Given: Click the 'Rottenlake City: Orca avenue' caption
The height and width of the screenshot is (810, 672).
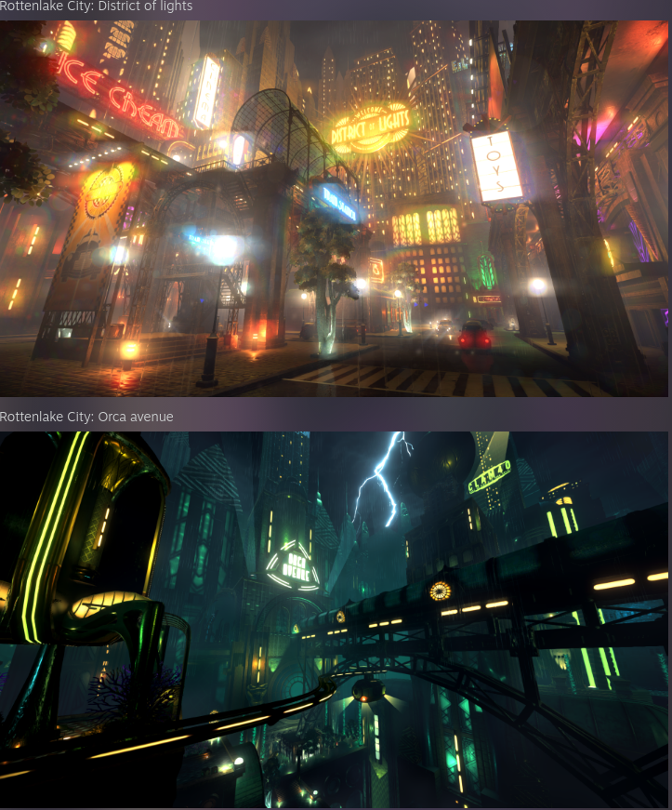Looking at the screenshot, I should coord(86,417).
